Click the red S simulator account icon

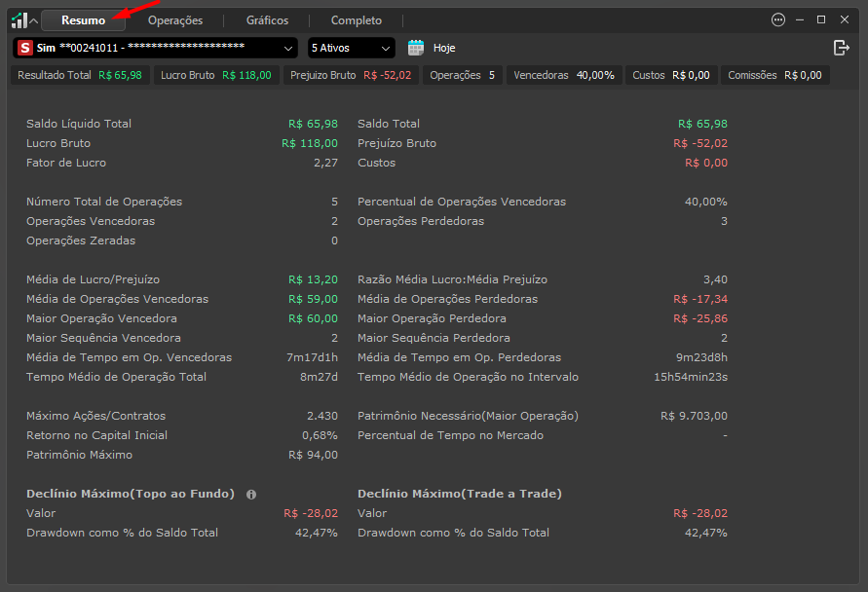[x=25, y=48]
